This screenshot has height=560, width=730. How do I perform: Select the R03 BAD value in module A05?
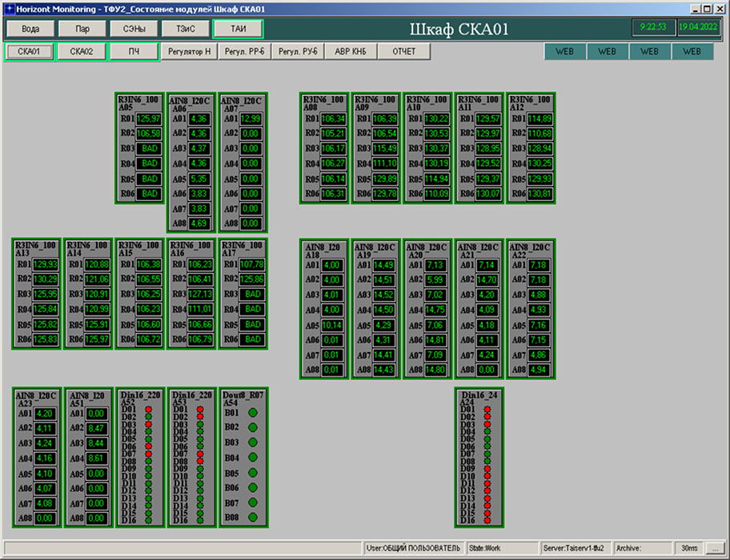tap(148, 148)
